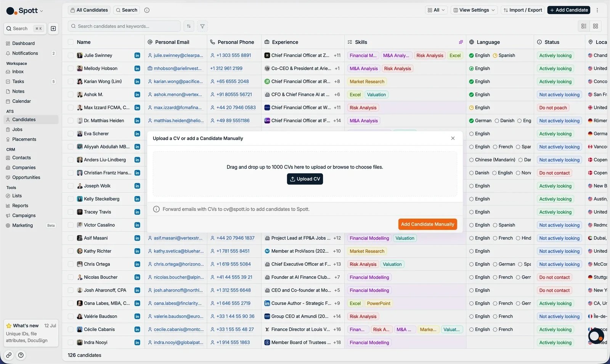Open Opportunities under CRM
610x364 pixels.
coord(31,177)
